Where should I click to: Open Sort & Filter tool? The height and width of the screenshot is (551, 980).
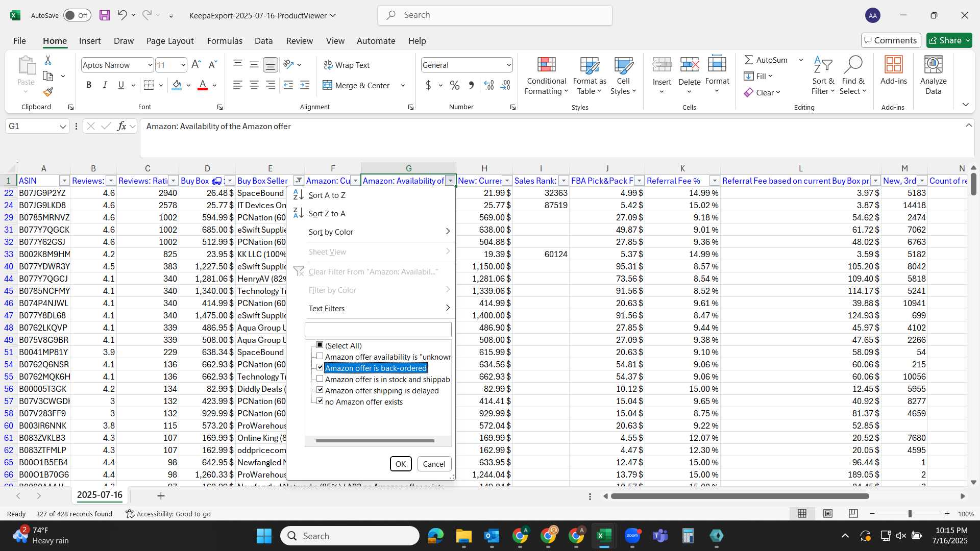coord(823,76)
